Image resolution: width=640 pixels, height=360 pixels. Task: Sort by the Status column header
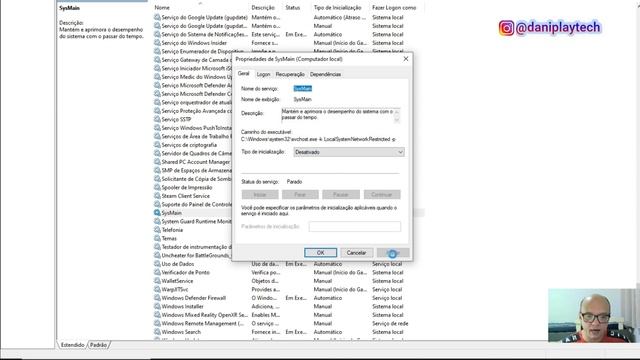tap(293, 7)
